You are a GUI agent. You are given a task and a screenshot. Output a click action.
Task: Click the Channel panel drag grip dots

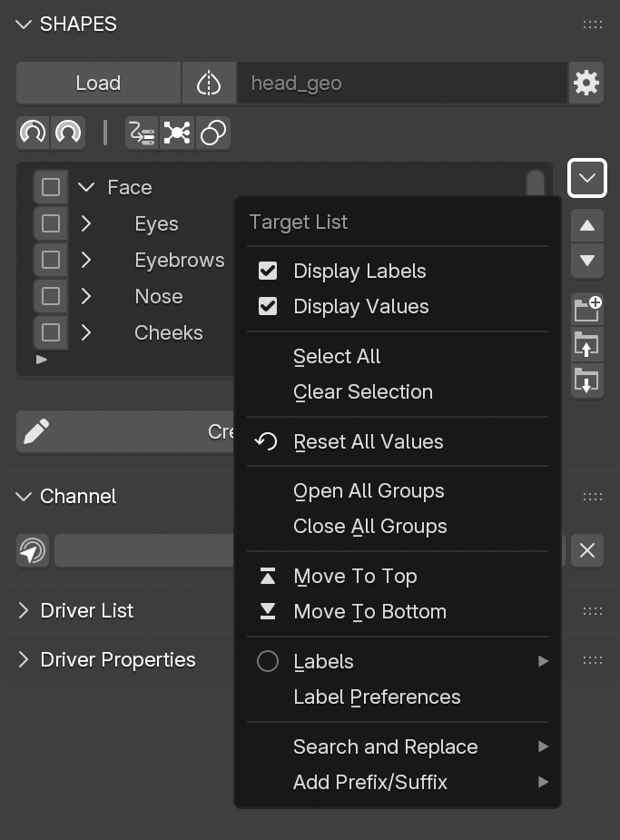593,497
